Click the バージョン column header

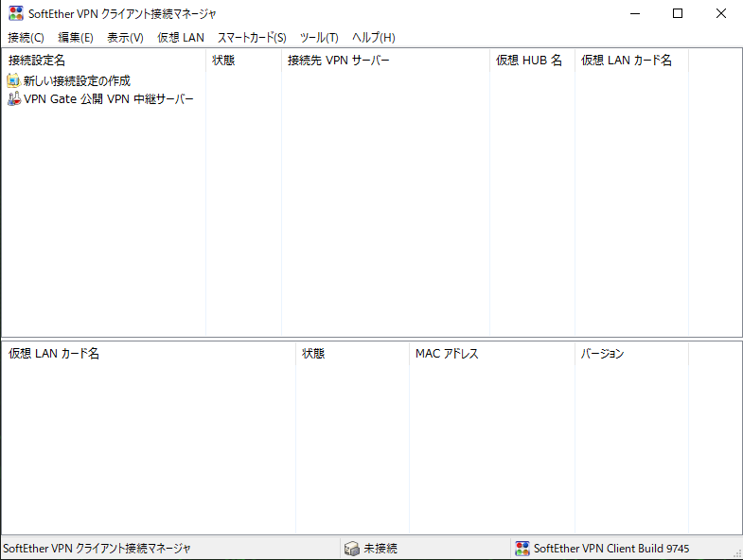point(603,354)
